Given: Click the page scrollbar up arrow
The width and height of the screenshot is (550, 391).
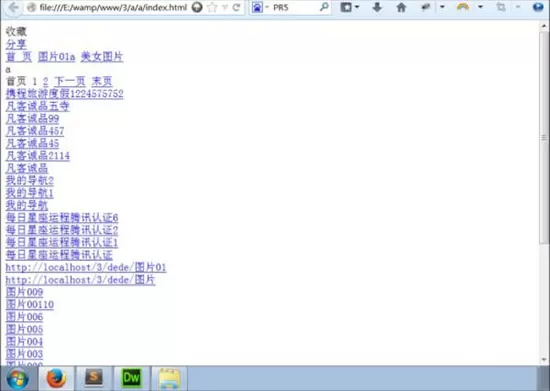Looking at the screenshot, I should (x=544, y=26).
